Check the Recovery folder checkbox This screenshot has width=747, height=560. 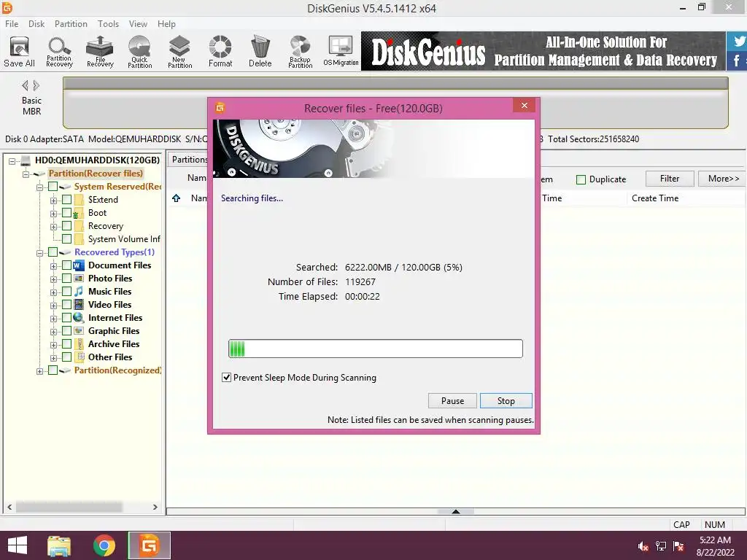66,226
